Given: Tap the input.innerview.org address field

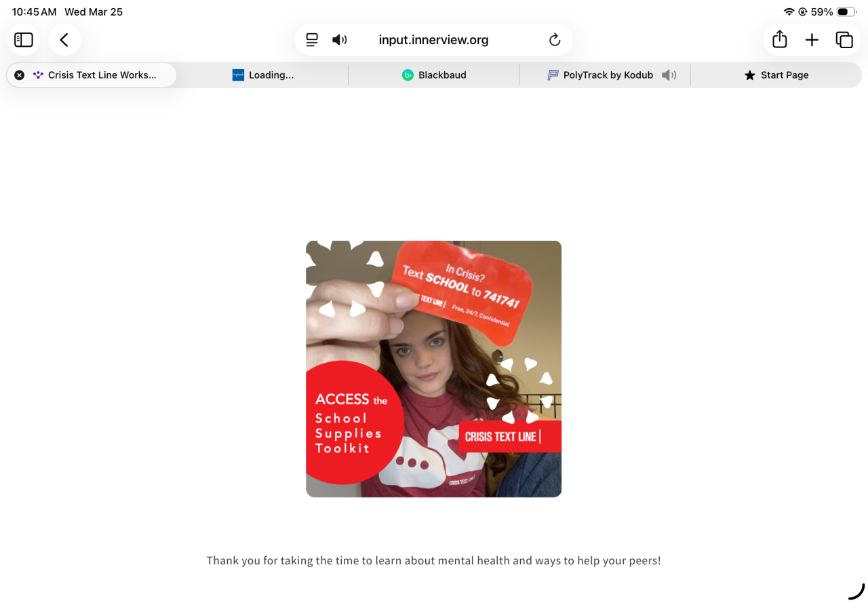Looking at the screenshot, I should tap(433, 40).
